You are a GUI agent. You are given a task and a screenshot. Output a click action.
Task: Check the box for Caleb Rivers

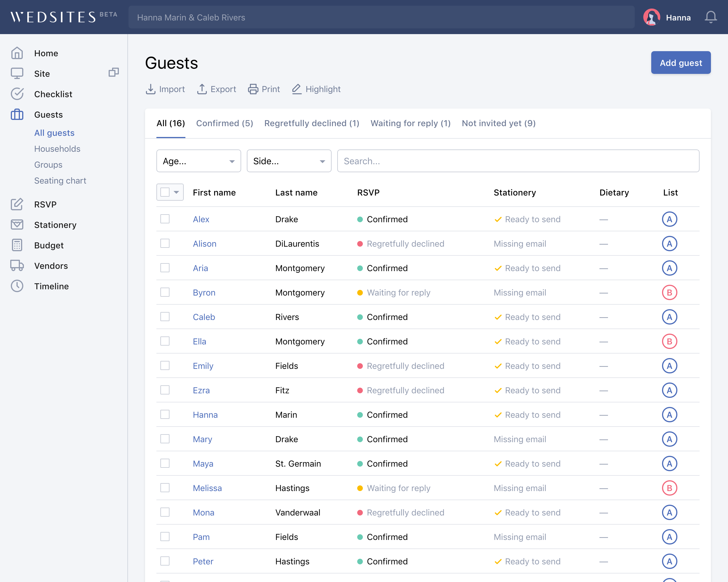(x=165, y=317)
